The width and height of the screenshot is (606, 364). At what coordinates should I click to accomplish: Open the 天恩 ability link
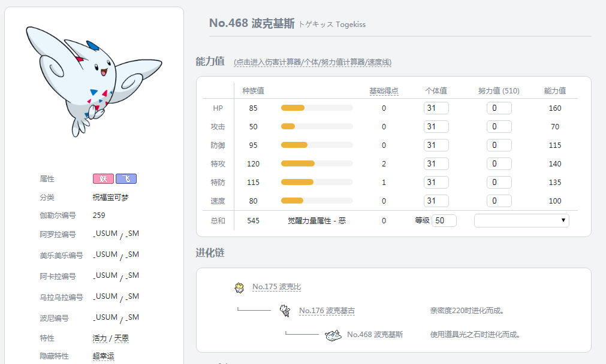(121, 338)
